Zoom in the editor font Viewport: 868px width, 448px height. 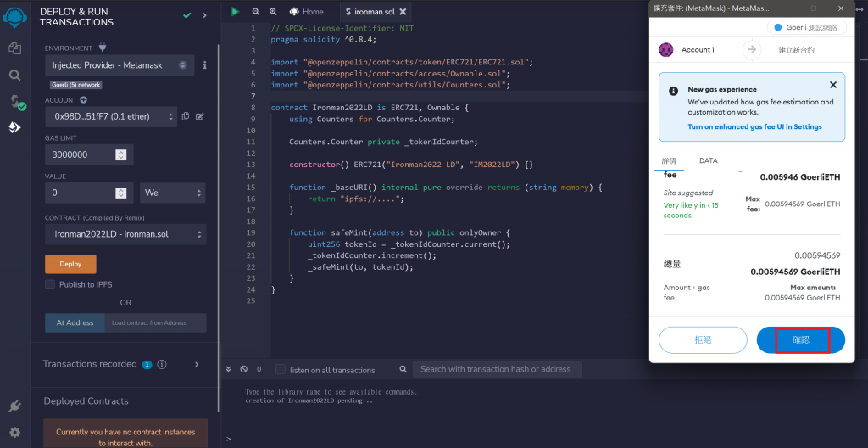point(273,11)
